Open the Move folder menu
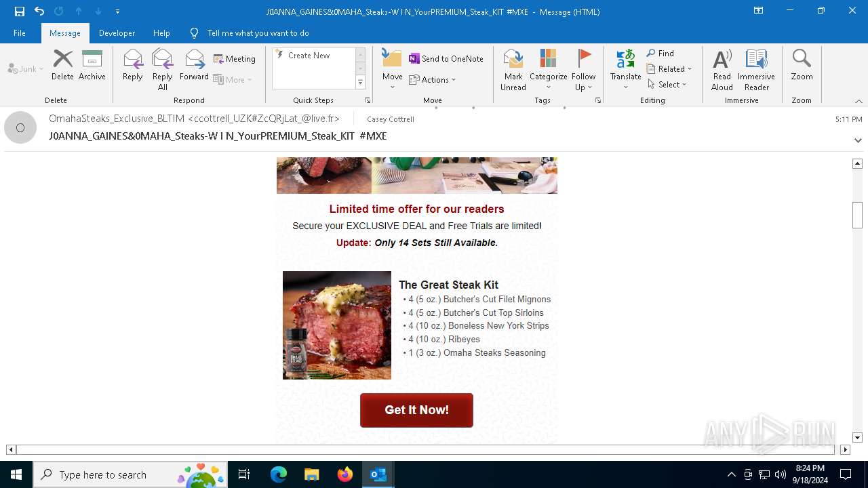This screenshot has width=868, height=488. [x=393, y=70]
